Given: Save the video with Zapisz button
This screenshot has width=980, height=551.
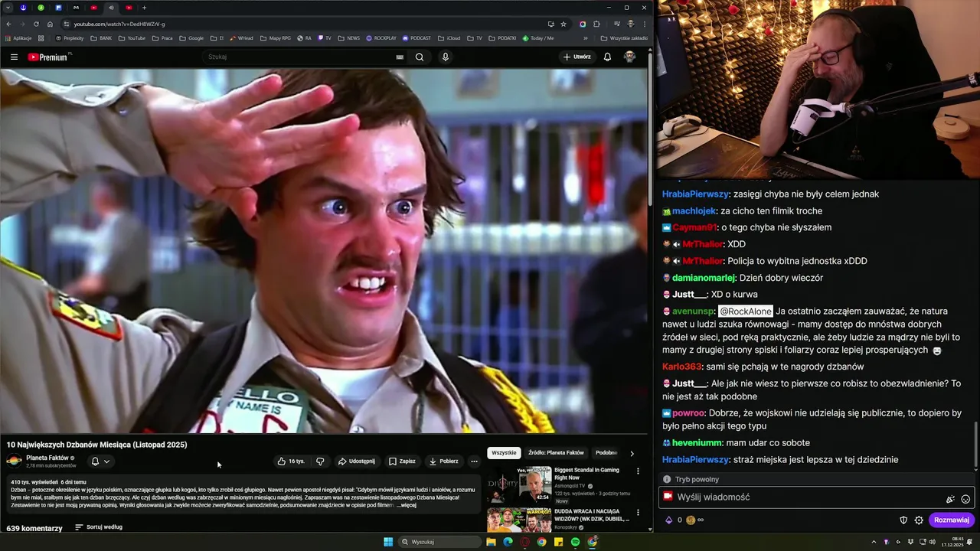Looking at the screenshot, I should tap(402, 461).
